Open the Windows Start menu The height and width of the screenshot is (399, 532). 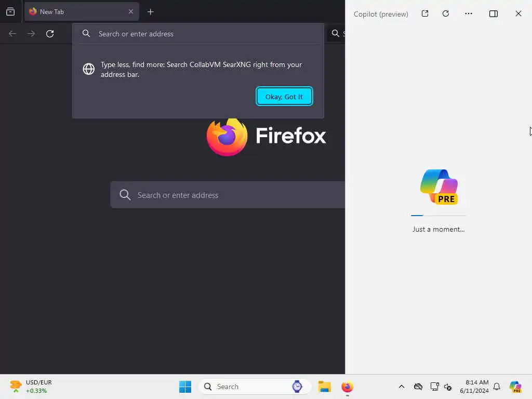(185, 387)
